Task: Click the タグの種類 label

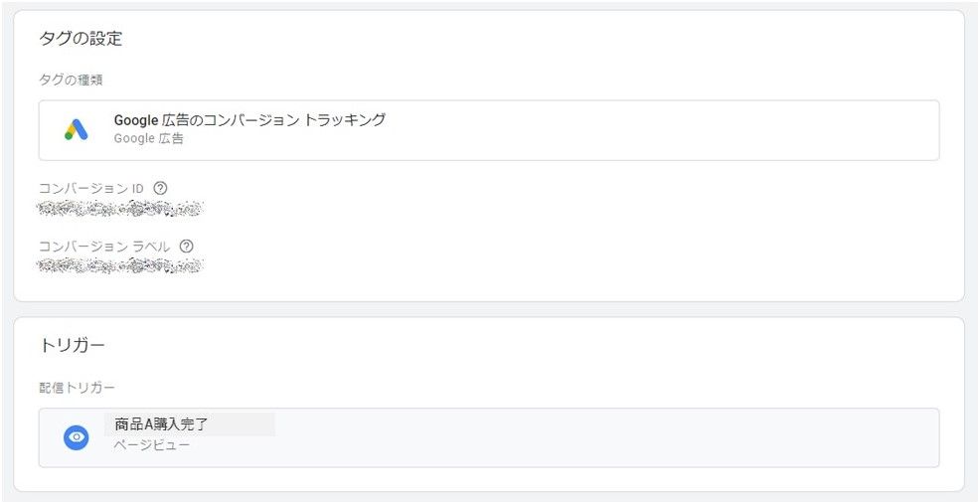Action: 71,80
